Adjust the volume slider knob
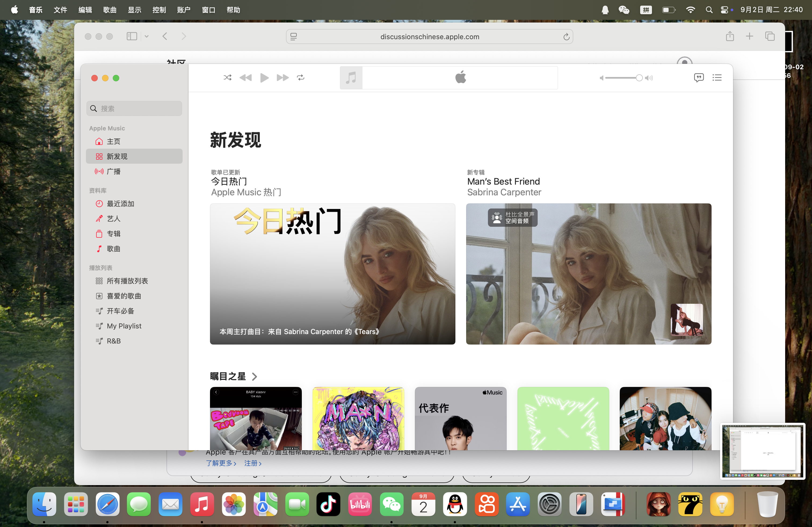 tap(639, 78)
